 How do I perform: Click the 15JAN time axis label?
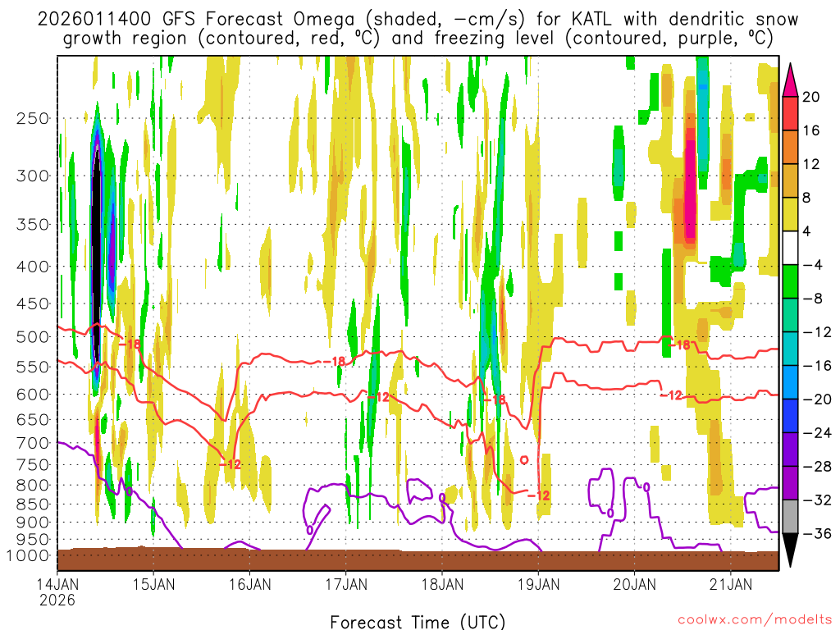click(x=153, y=584)
